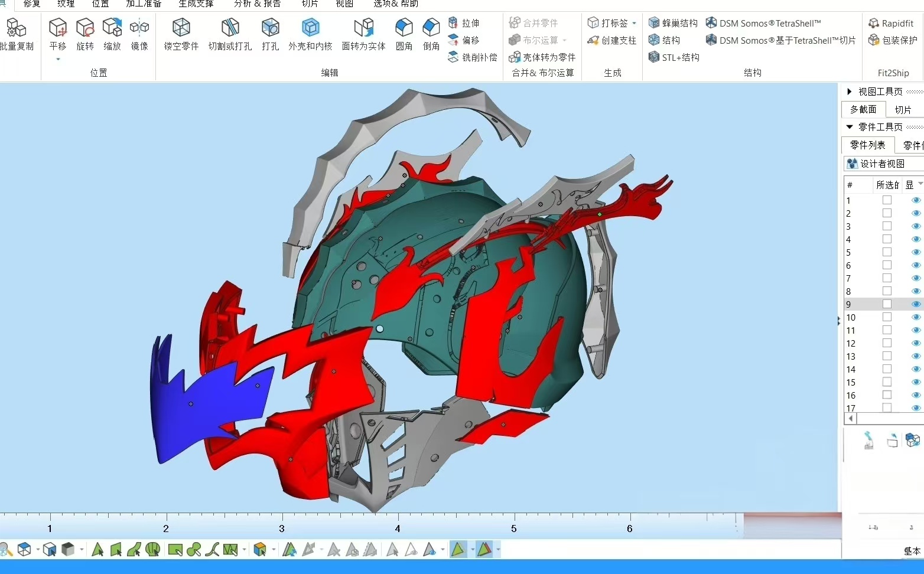The height and width of the screenshot is (574, 924).
Task: Open the 打标签 dropdown arrow
Action: pos(635,24)
